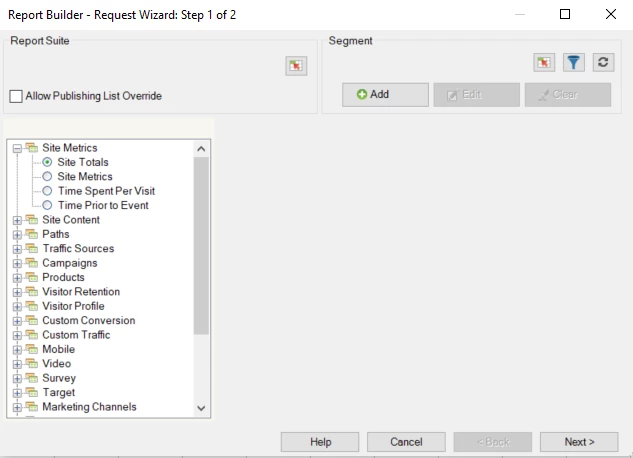Click the Video folder icon

(x=31, y=364)
